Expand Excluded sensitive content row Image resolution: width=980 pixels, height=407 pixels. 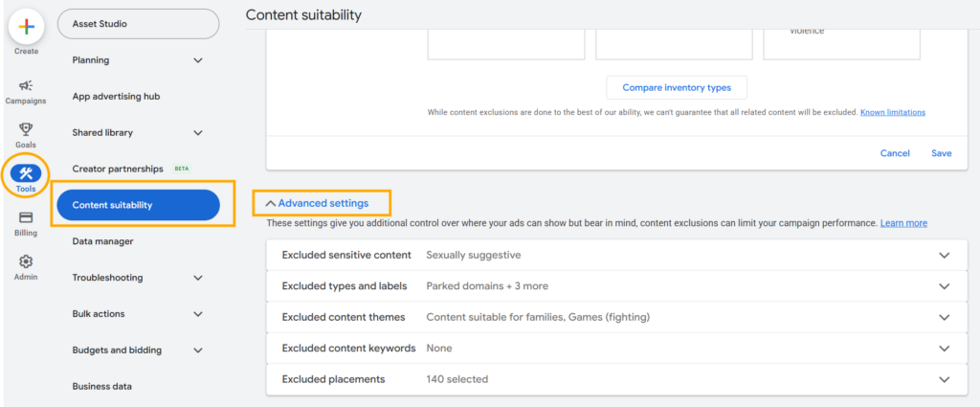click(x=944, y=256)
